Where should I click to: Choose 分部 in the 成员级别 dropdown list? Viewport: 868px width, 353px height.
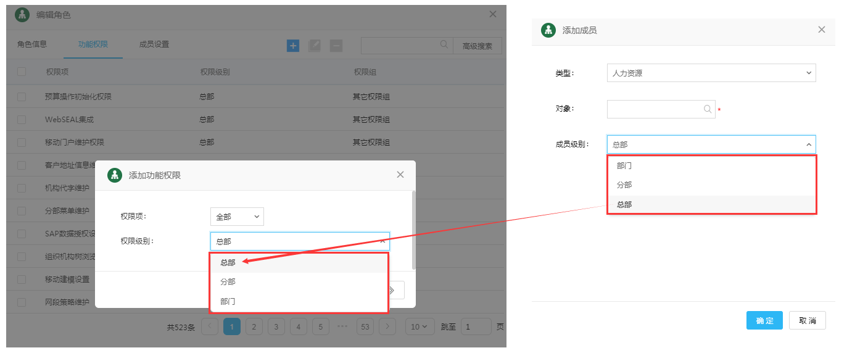[x=624, y=185]
